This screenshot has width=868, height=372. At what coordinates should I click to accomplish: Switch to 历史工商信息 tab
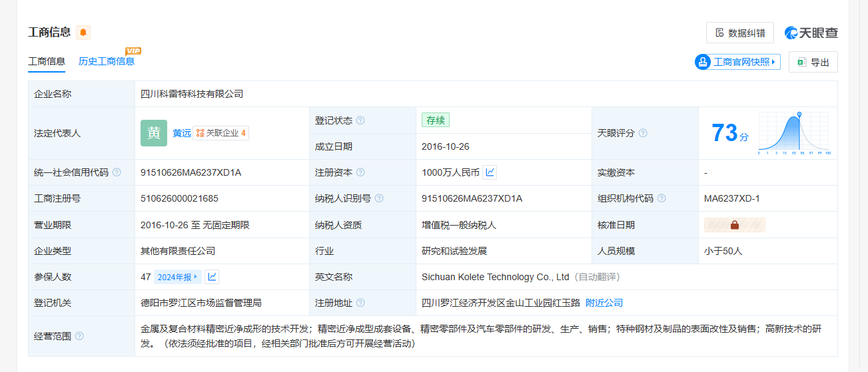tap(107, 61)
